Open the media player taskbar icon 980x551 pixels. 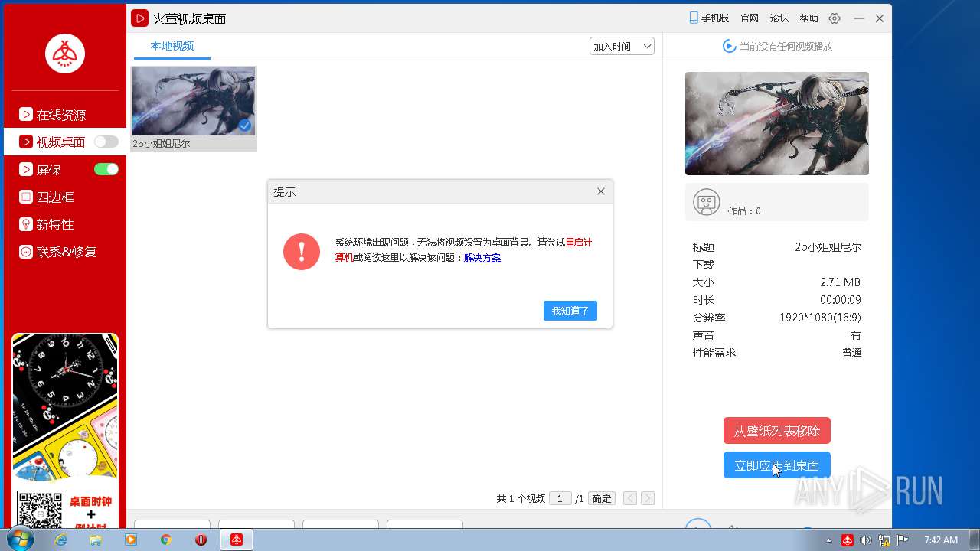click(131, 540)
